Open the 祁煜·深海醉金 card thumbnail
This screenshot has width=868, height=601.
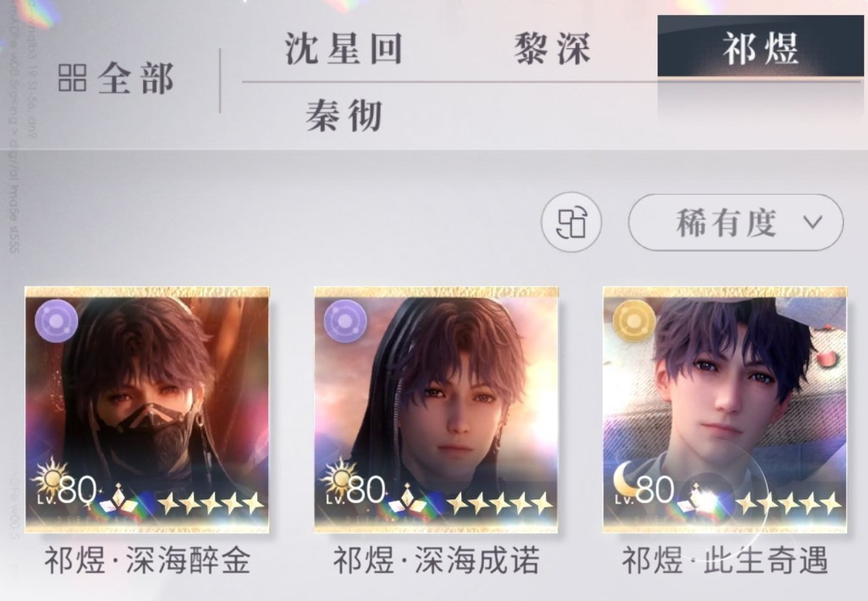pos(147,410)
